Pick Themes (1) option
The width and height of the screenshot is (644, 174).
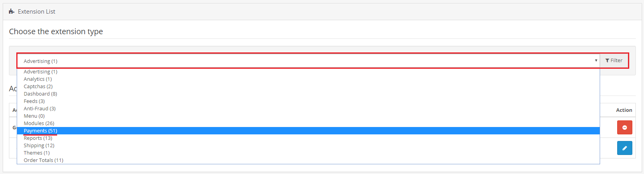[x=37, y=153]
